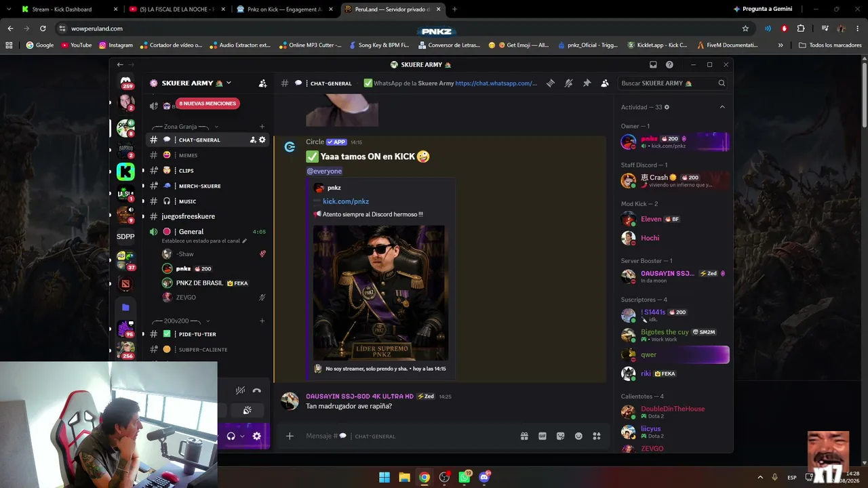Open the Líder Supremo PNKZ embed image

point(380,293)
